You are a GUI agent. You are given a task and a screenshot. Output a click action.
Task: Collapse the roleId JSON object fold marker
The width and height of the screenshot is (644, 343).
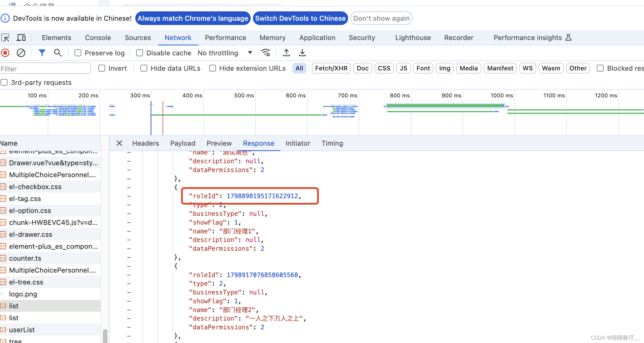129,187
